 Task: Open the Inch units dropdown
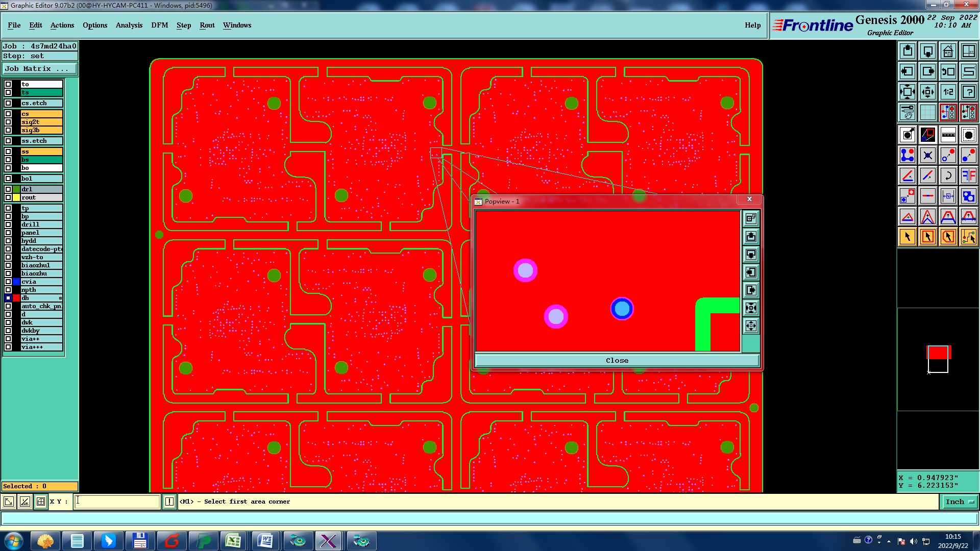(960, 502)
